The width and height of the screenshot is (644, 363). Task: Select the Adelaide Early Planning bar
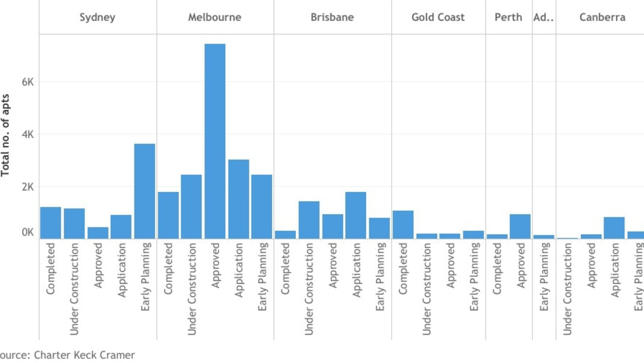[544, 237]
